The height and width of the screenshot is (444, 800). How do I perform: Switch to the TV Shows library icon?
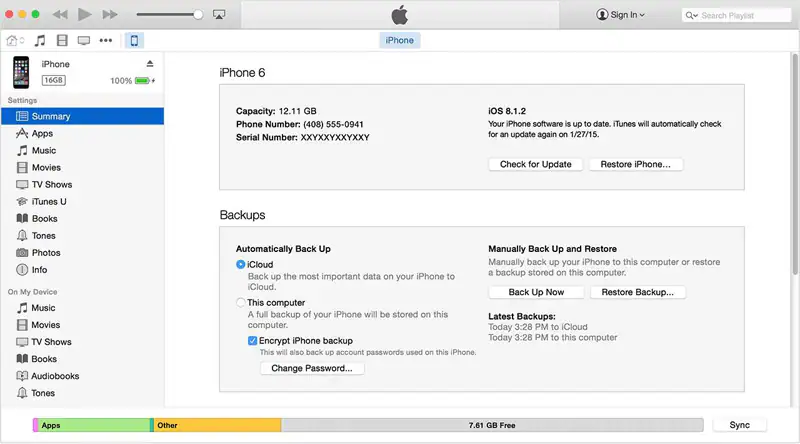[84, 40]
